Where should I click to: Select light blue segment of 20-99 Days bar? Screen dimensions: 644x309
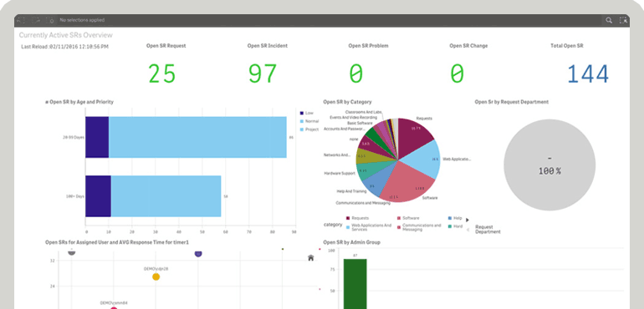197,137
